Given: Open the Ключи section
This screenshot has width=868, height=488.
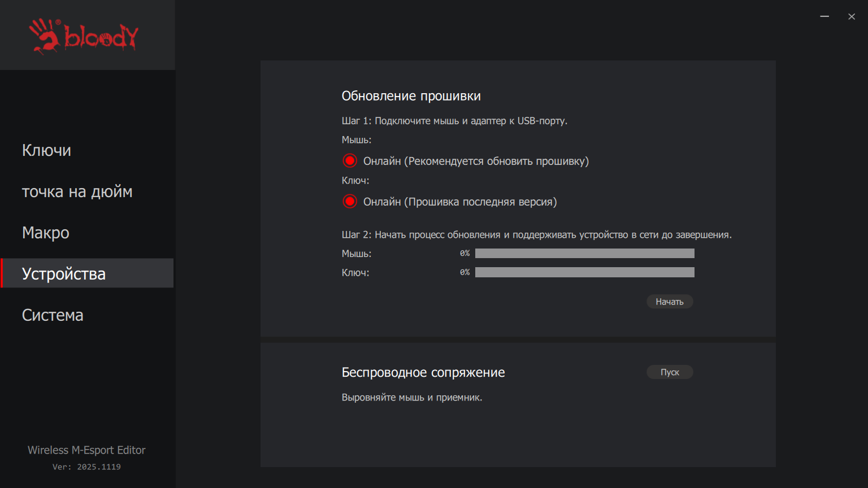Looking at the screenshot, I should coord(46,150).
